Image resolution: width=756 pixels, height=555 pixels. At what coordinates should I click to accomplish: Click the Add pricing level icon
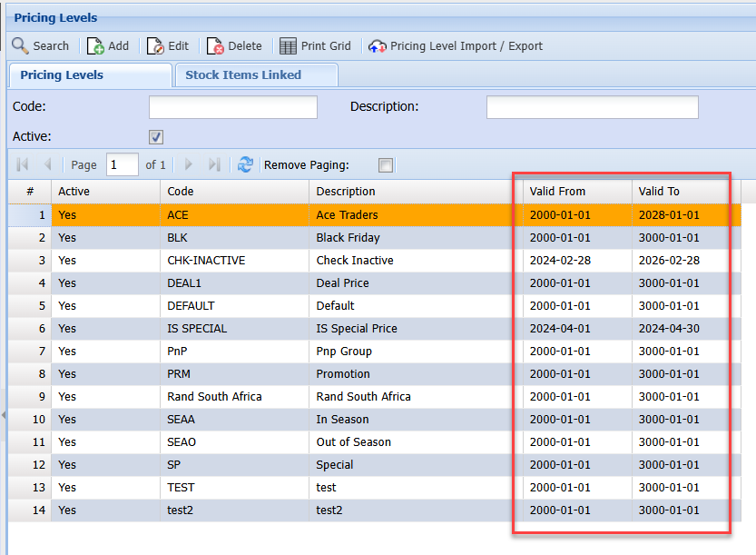95,46
